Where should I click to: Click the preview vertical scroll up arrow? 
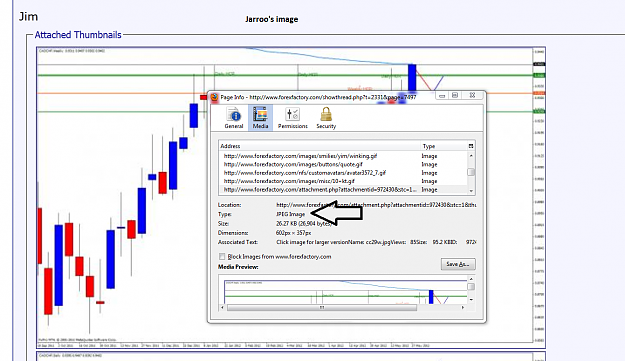coord(471,279)
